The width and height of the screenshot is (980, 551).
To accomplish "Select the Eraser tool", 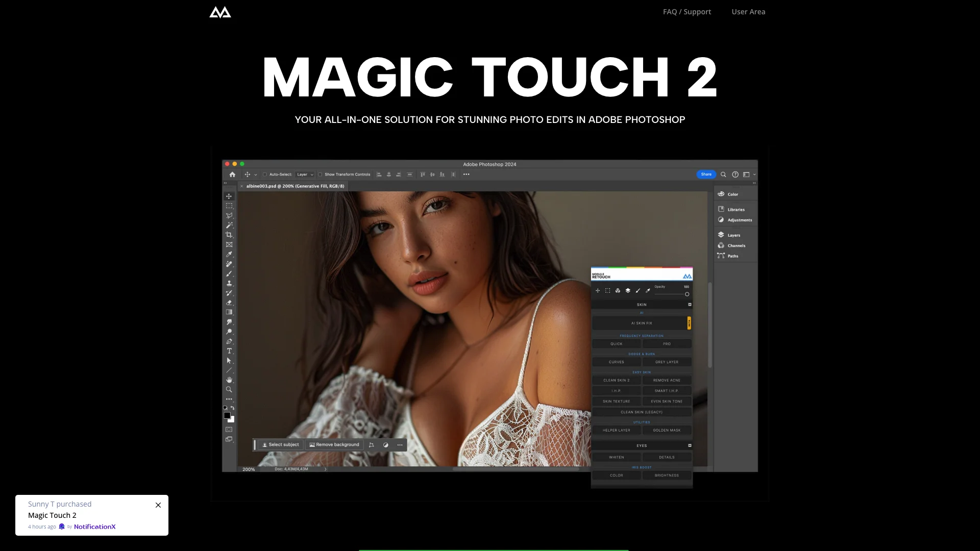I will 229,303.
